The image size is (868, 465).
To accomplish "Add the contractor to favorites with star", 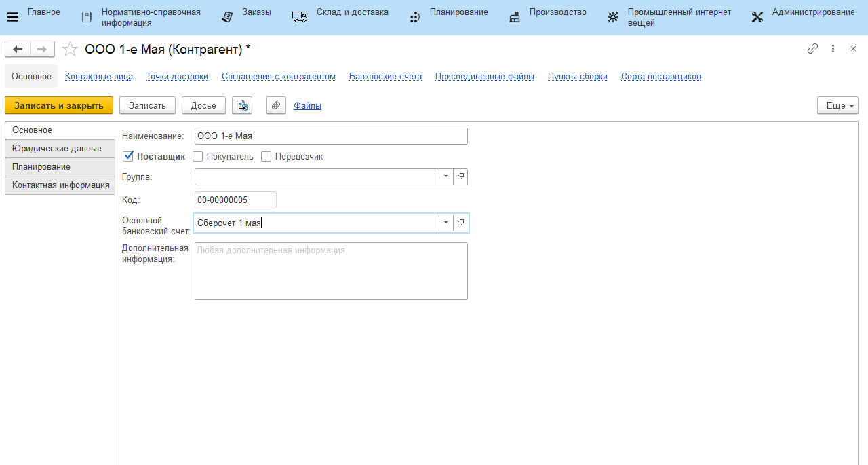I will tap(70, 49).
